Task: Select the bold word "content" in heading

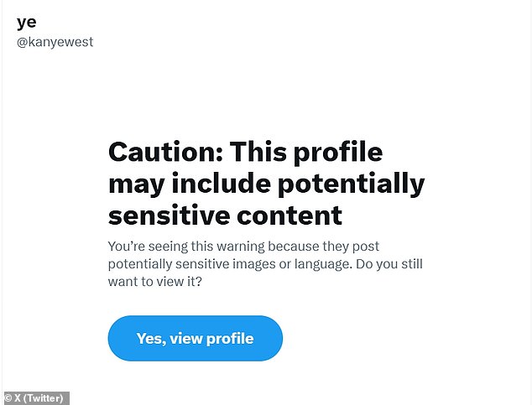Action: click(289, 216)
